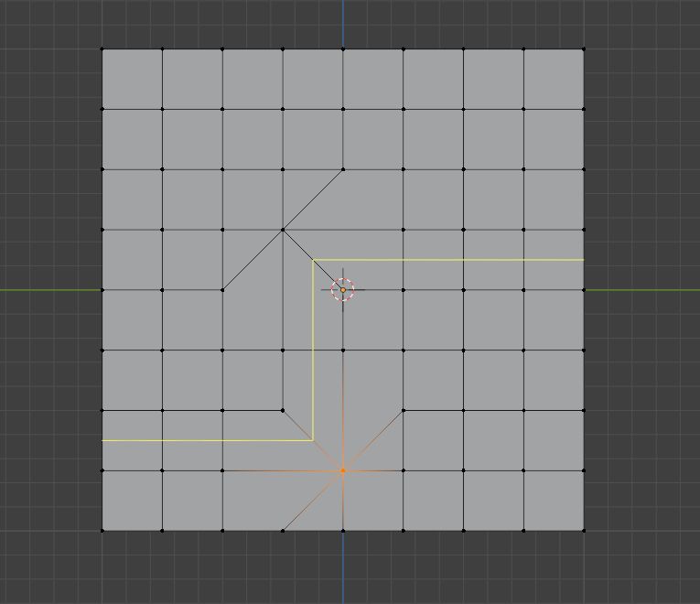Click the long upper yellow horizontal line
Screen dimensions: 700x604
pos(448,259)
